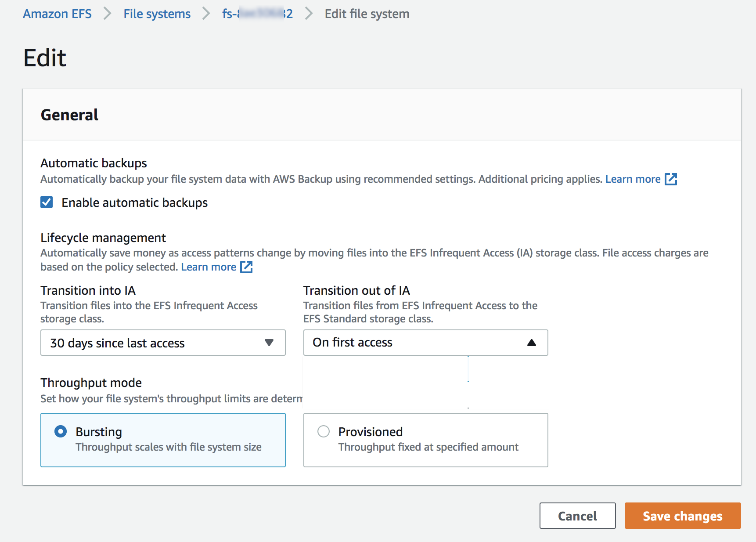Open Learn more link for automatic backups

(x=633, y=179)
